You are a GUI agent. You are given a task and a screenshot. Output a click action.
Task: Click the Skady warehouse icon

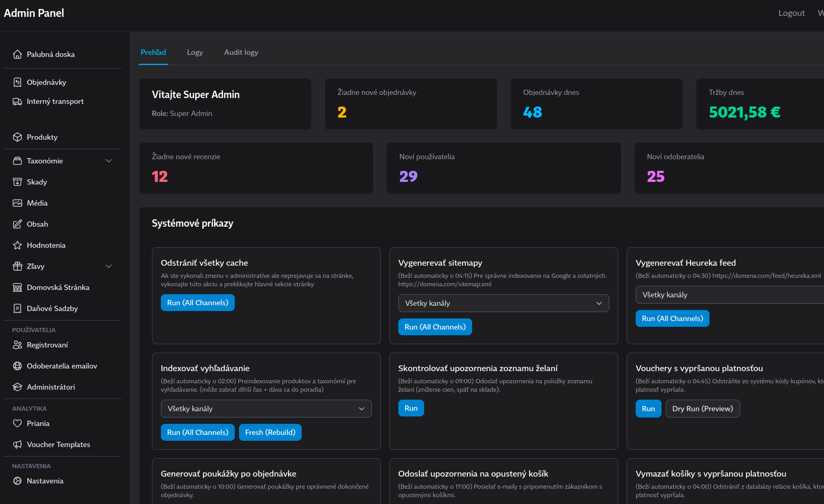click(17, 182)
